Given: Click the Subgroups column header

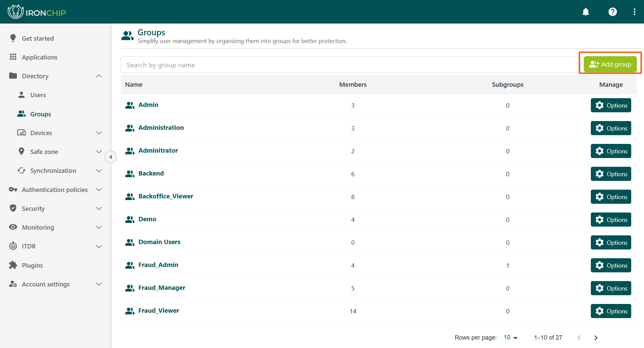Looking at the screenshot, I should pyautogui.click(x=508, y=85).
